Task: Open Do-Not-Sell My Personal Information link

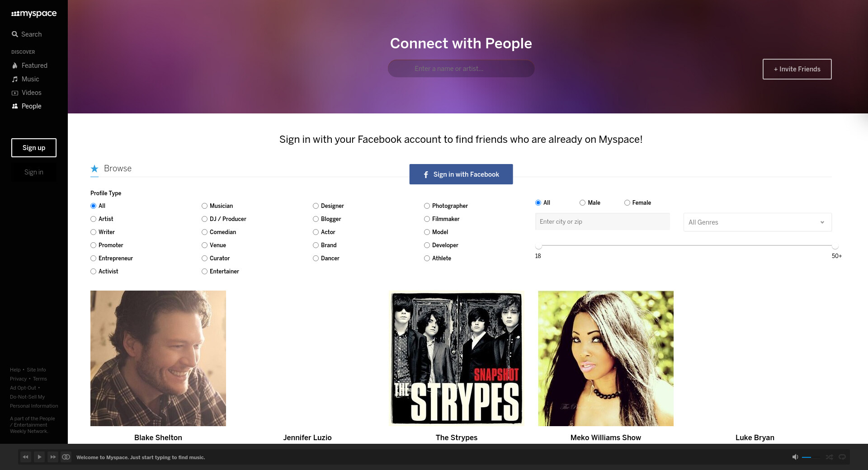Action: [x=34, y=401]
